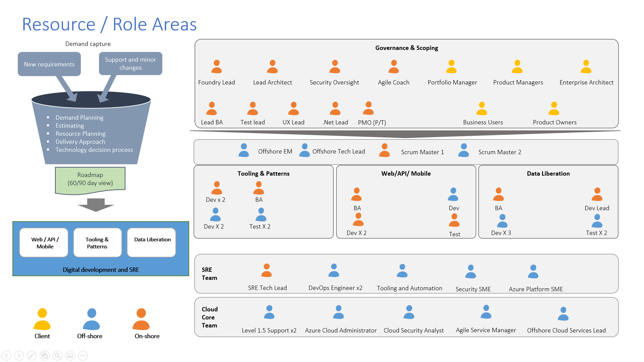The width and height of the screenshot is (644, 362).
Task: Open the see-all-slides grid icon
Action: [x=45, y=356]
